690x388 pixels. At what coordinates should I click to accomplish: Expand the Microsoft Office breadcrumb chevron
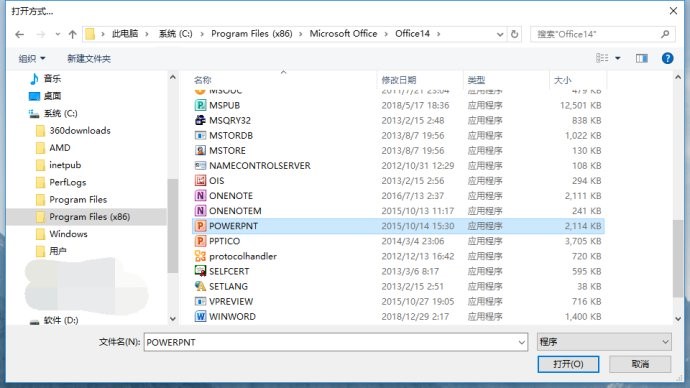click(386, 34)
